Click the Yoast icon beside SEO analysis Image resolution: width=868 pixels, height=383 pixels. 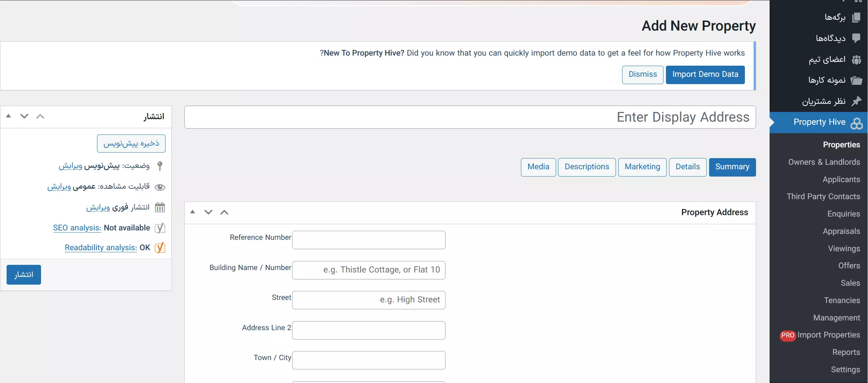(x=160, y=228)
